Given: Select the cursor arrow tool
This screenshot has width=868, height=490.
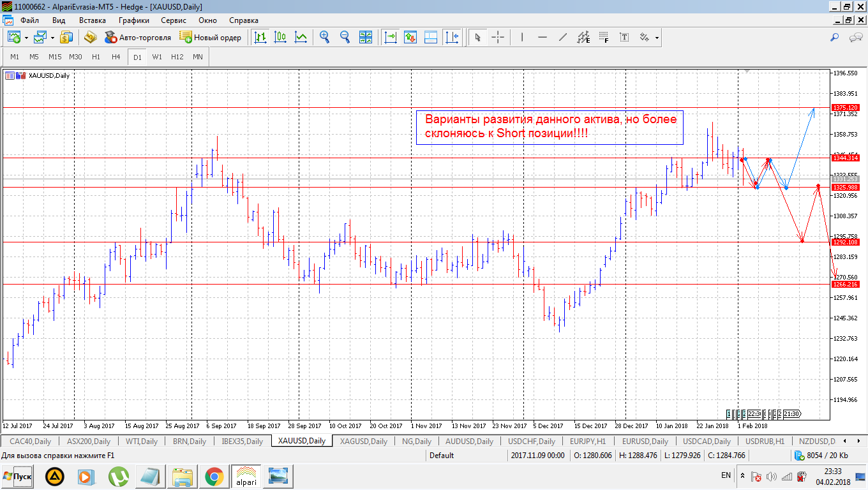Looking at the screenshot, I should tap(477, 38).
